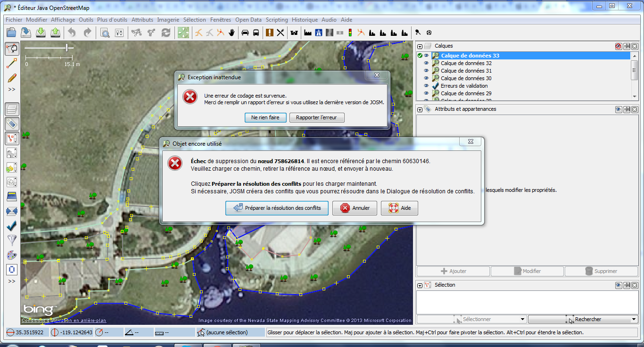Toggle visibility of Erreurs de validation layer
Image resolution: width=644 pixels, height=347 pixels.
pyautogui.click(x=426, y=86)
